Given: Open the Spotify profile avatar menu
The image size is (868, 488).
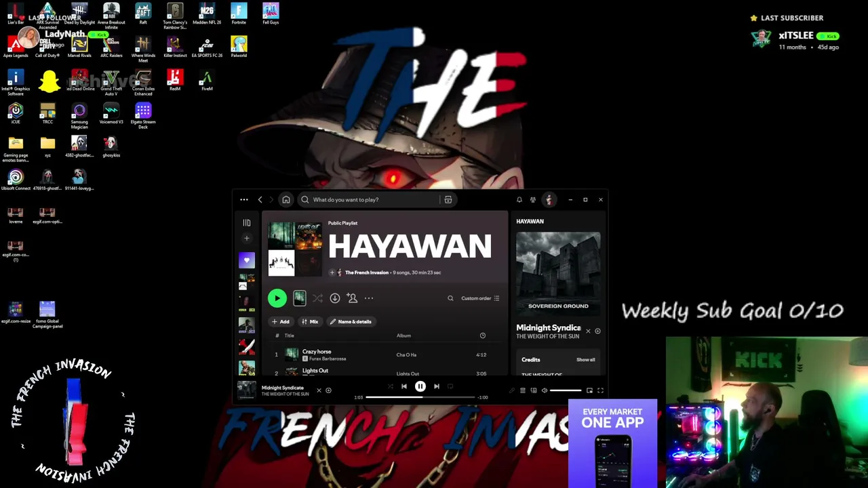Looking at the screenshot, I should tap(549, 200).
